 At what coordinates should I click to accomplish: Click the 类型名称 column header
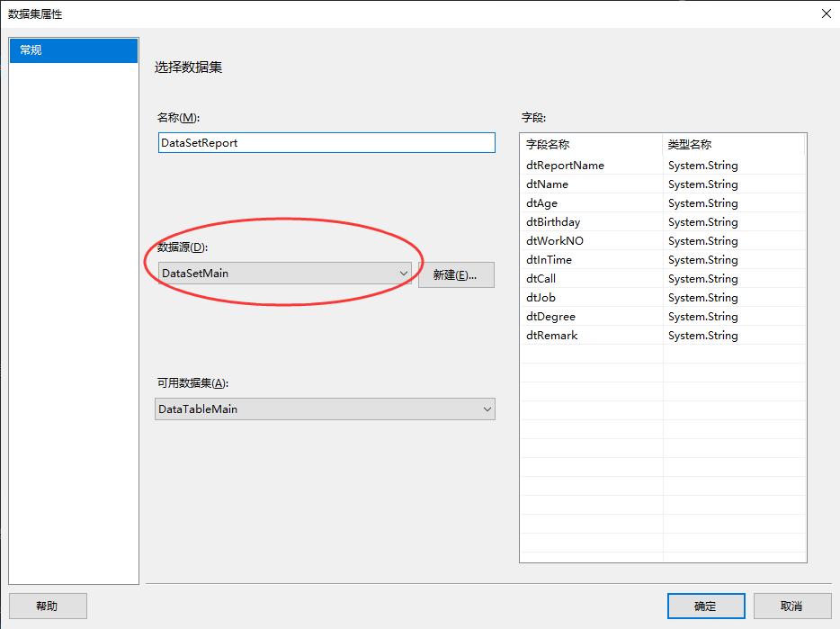pyautogui.click(x=733, y=144)
